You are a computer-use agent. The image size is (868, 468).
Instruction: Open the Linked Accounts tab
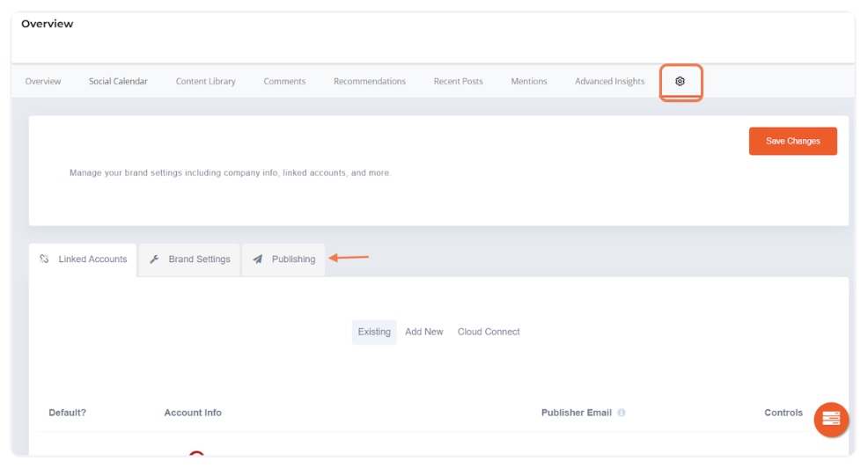pos(84,260)
